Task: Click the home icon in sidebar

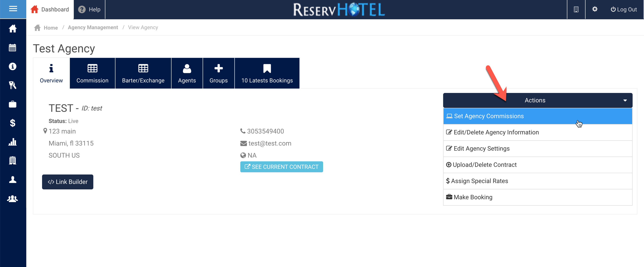Action: (x=12, y=29)
